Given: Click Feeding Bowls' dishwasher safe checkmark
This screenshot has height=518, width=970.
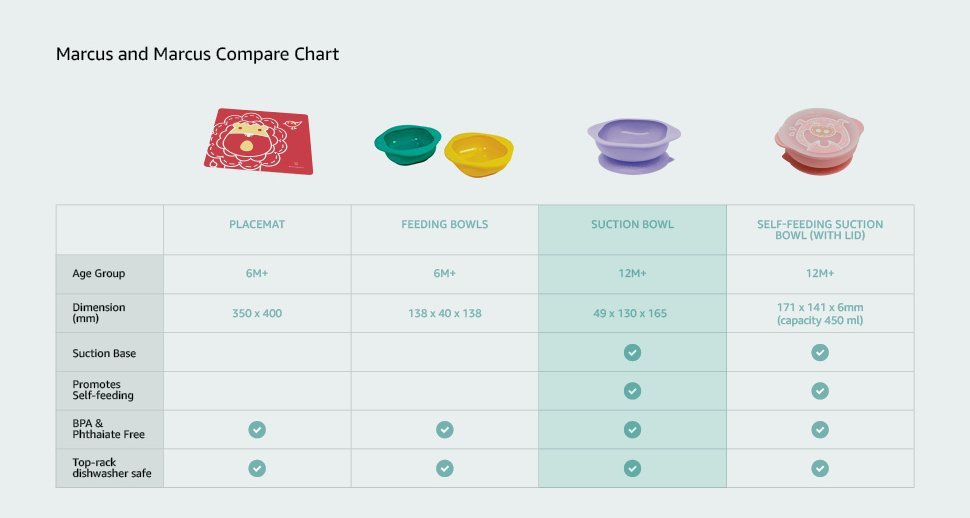Looking at the screenshot, I should pyautogui.click(x=445, y=468).
